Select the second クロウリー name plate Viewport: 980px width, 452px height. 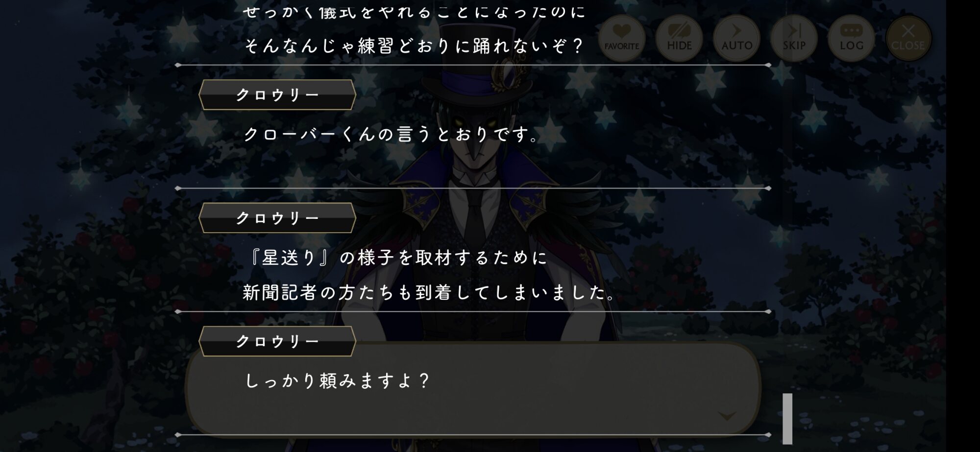[x=277, y=218]
